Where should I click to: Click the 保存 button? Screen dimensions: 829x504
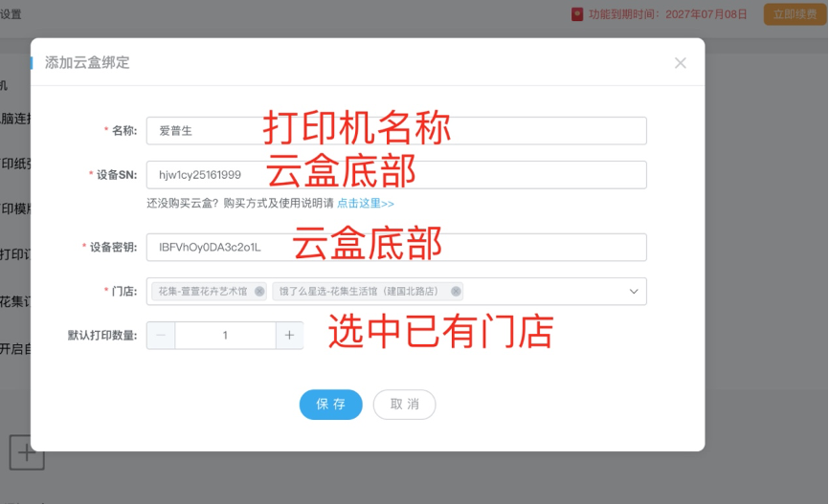331,405
